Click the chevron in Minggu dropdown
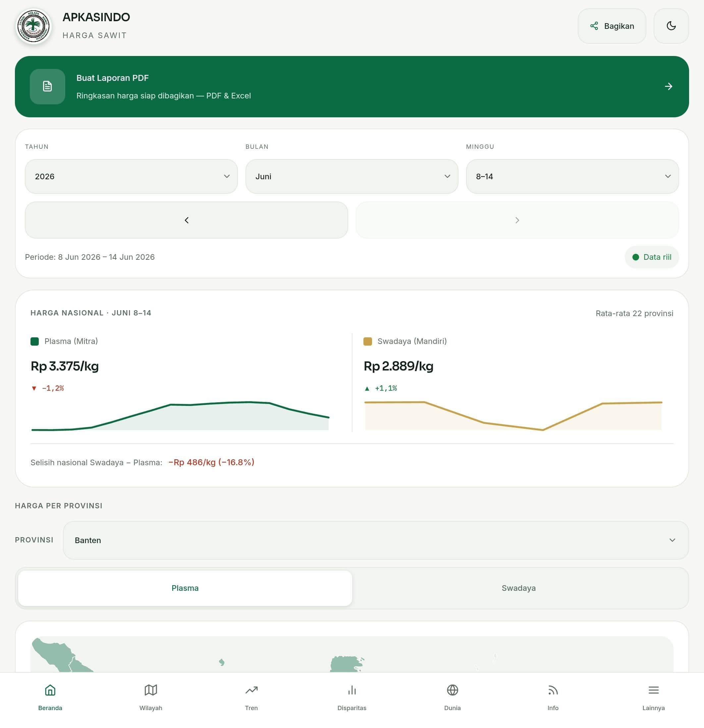Image resolution: width=704 pixels, height=728 pixels. pyautogui.click(x=668, y=176)
